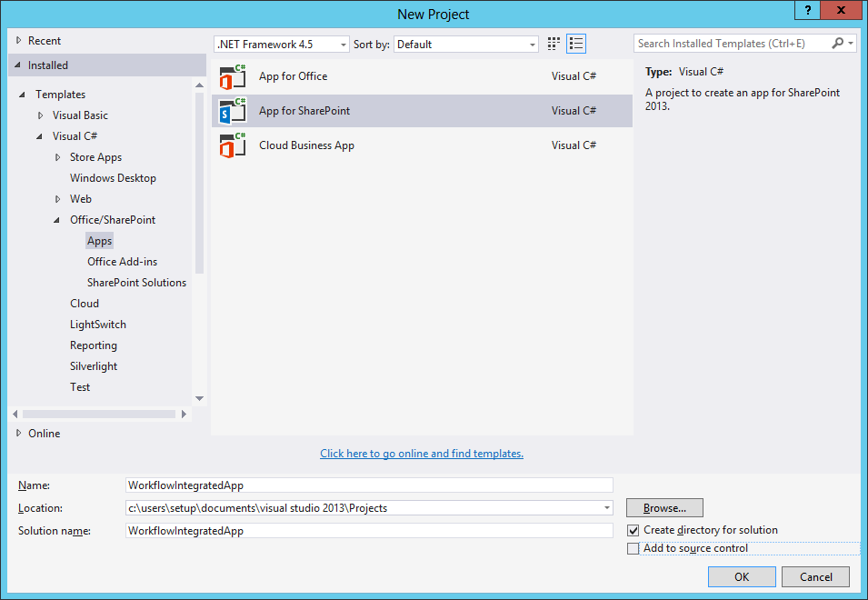This screenshot has width=868, height=600.
Task: Open the search options dropdown arrow
Action: click(x=851, y=43)
